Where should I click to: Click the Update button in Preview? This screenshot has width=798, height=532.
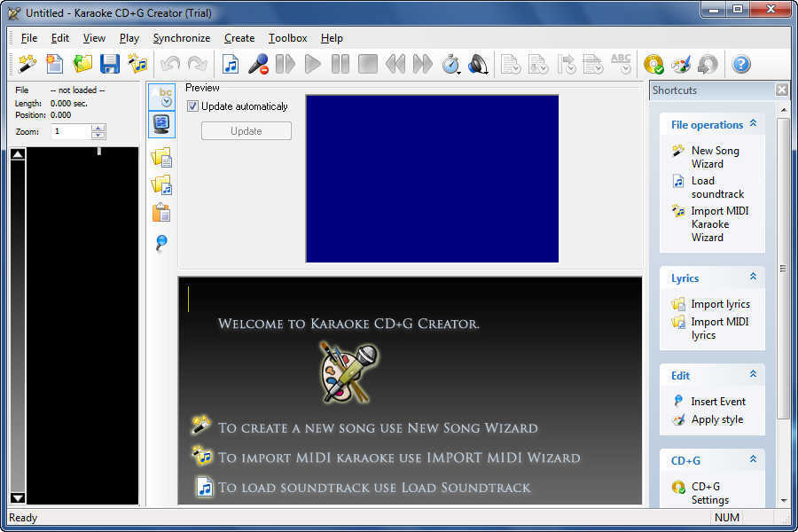click(x=246, y=131)
